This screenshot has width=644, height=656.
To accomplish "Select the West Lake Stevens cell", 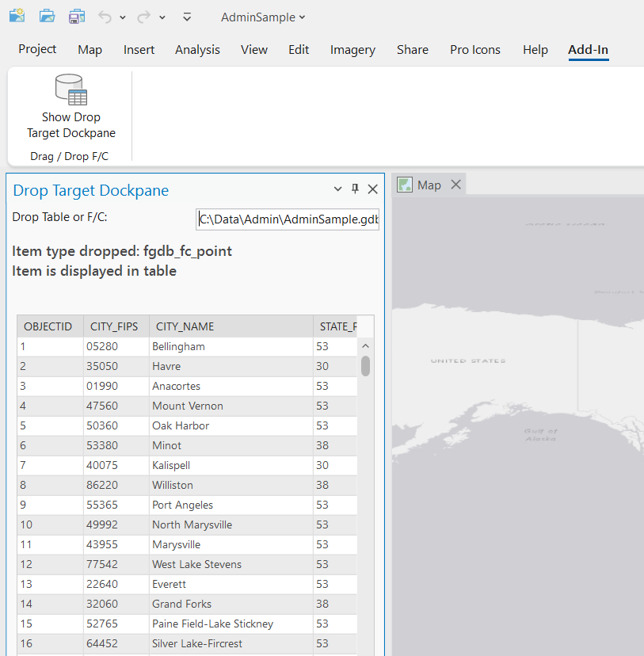I will pyautogui.click(x=231, y=564).
